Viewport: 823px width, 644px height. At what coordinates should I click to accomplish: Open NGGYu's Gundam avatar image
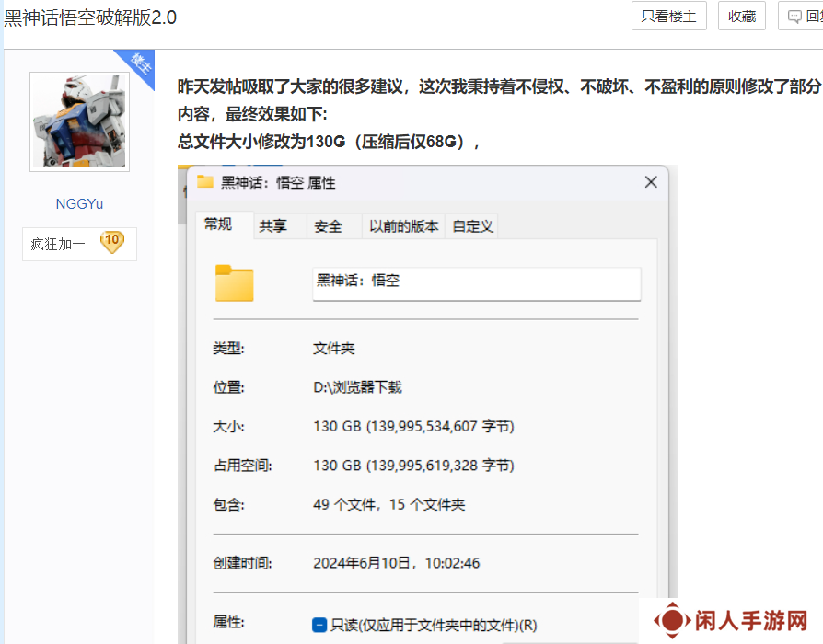pos(79,121)
